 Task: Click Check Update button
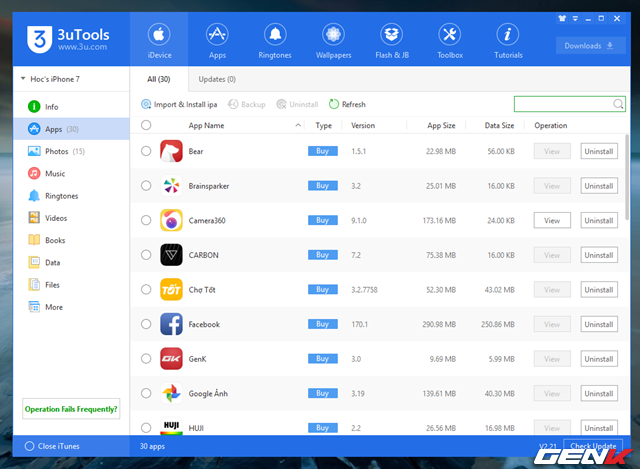point(593,446)
